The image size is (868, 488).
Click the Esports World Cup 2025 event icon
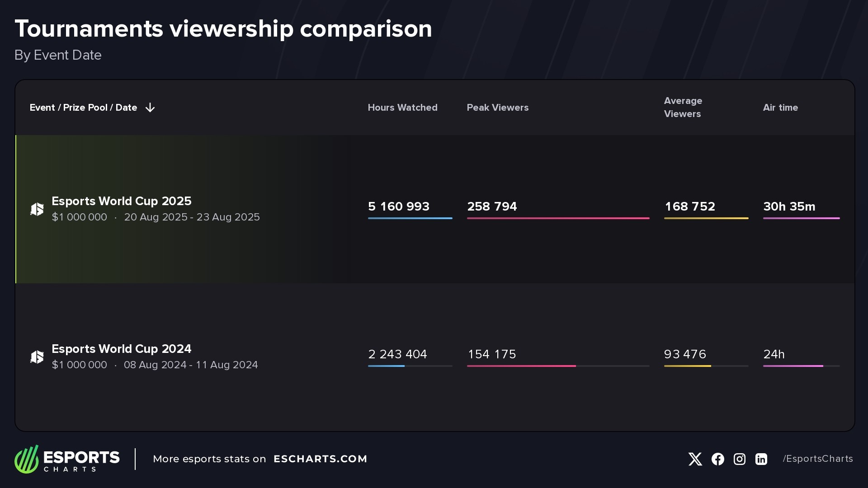point(37,209)
